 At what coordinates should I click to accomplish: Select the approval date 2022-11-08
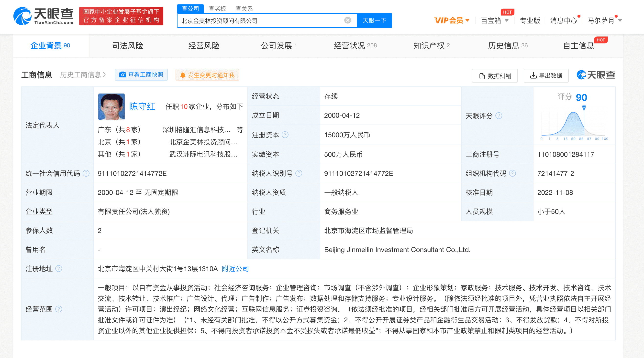[555, 192]
